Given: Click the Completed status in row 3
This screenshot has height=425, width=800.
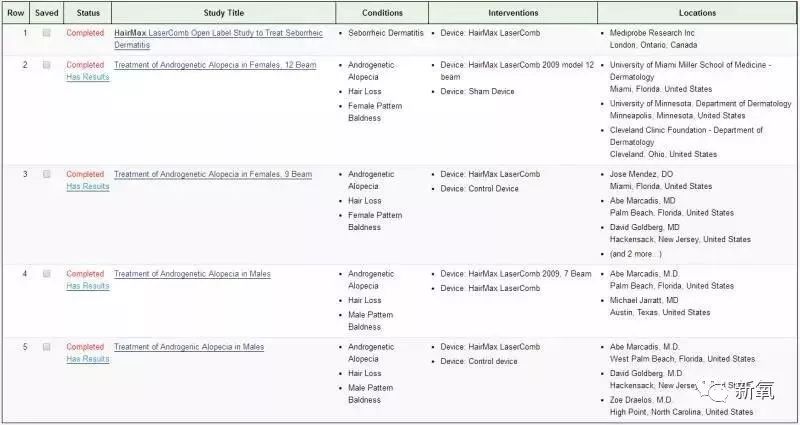Looking at the screenshot, I should coord(85,174).
